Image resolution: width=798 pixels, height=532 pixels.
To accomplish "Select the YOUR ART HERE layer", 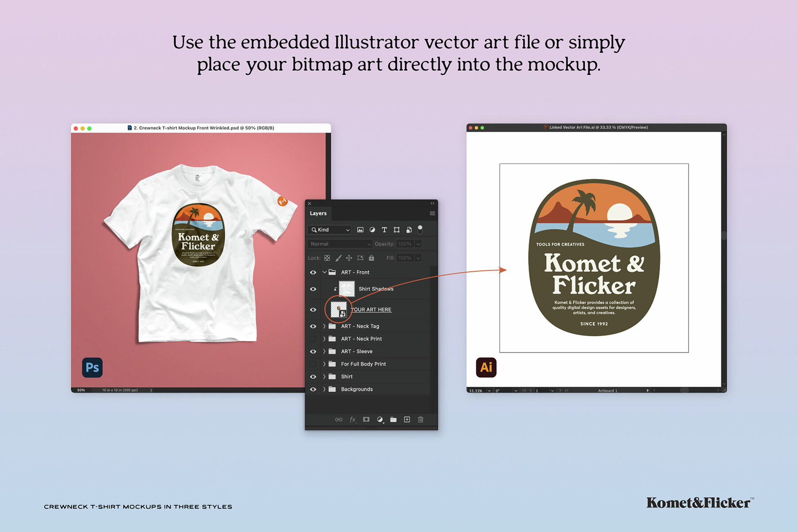I will click(x=371, y=309).
